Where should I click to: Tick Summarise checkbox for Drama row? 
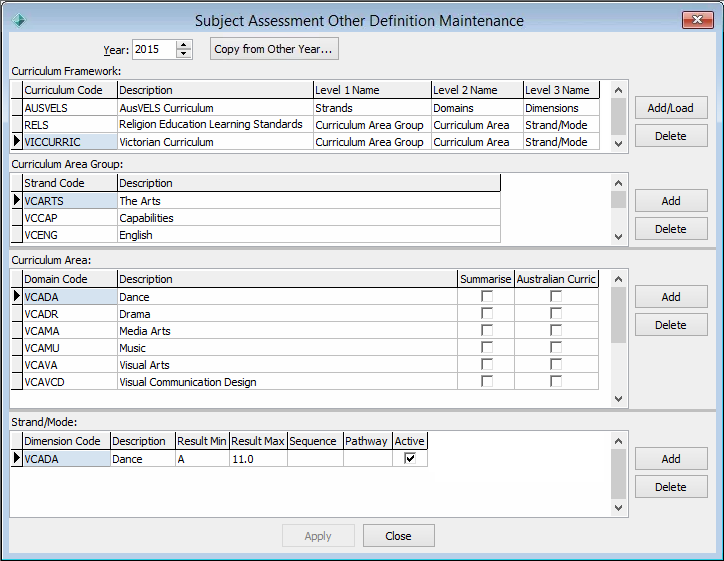coord(487,314)
